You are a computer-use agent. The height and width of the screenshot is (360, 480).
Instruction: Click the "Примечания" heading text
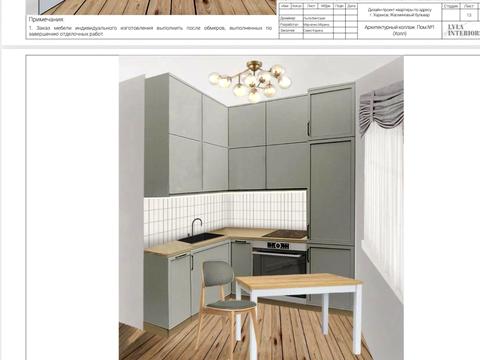tap(46, 20)
